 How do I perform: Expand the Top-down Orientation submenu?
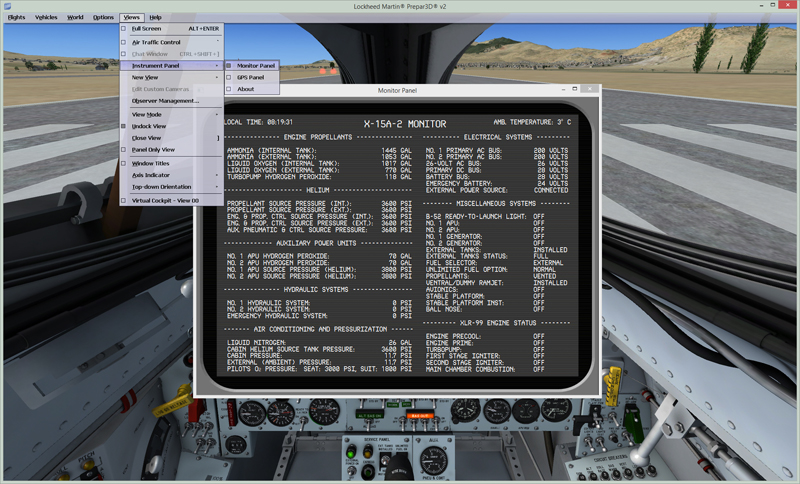[x=171, y=187]
